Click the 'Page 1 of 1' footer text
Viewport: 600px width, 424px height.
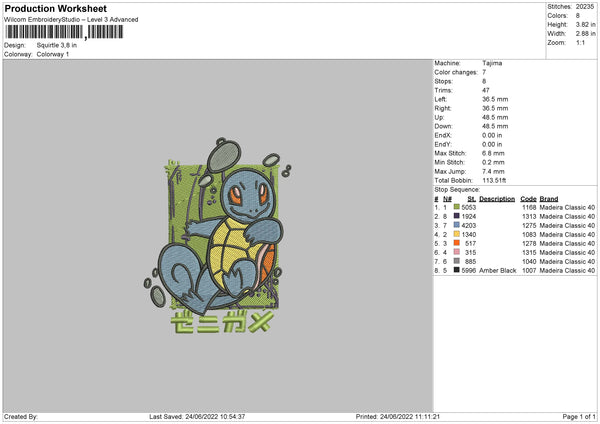point(579,416)
